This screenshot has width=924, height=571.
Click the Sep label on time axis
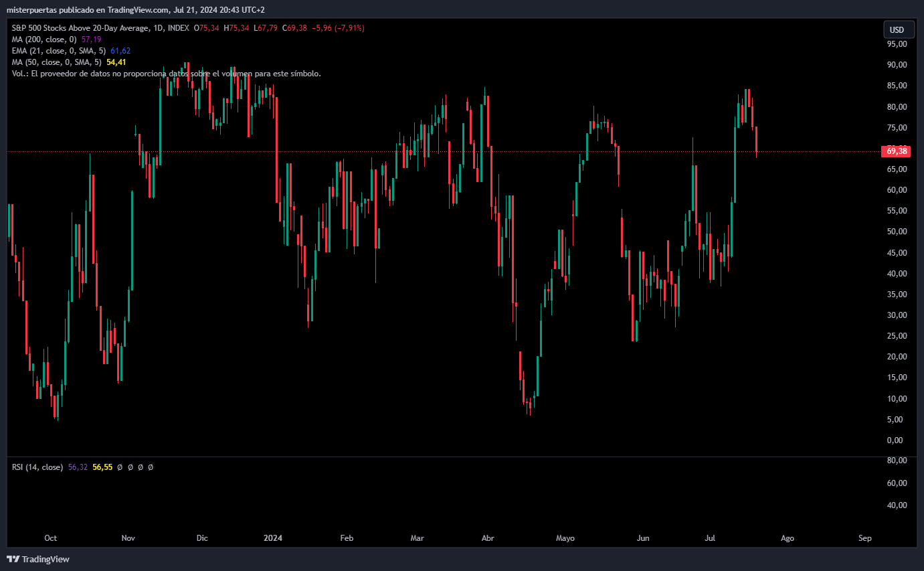(x=865, y=538)
